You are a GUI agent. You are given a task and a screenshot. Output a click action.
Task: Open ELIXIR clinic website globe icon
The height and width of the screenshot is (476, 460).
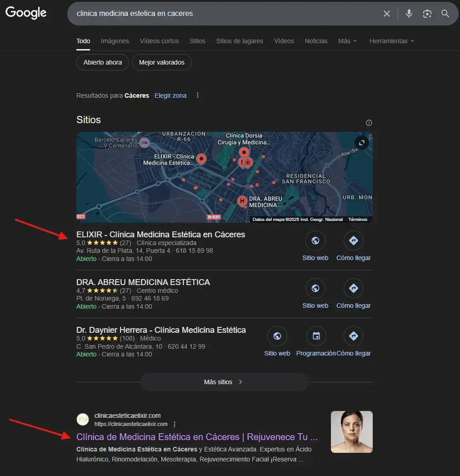point(315,241)
